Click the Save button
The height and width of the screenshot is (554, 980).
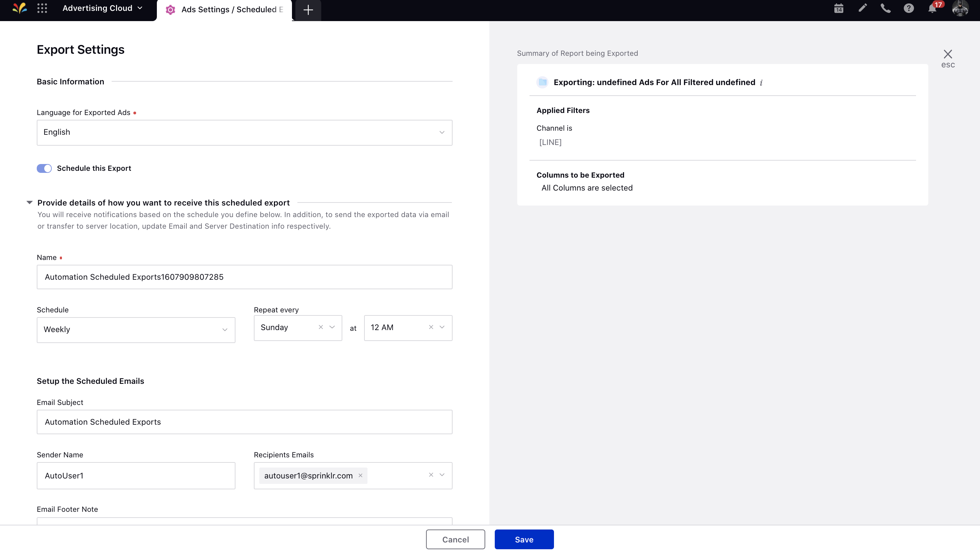[x=524, y=539]
